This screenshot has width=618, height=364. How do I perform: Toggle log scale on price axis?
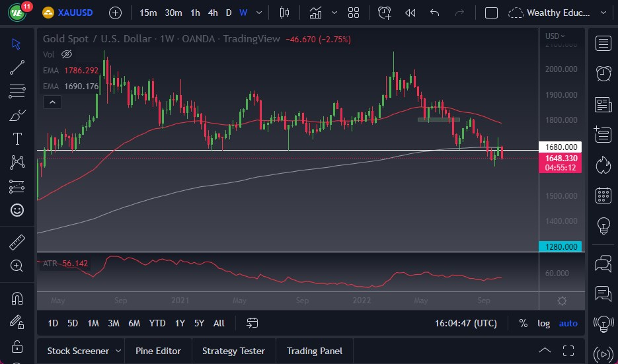coord(543,323)
